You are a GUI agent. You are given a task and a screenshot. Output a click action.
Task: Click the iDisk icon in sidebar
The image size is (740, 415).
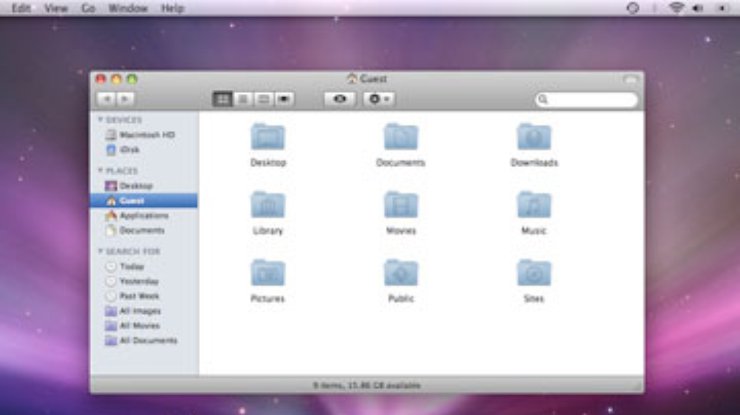pyautogui.click(x=110, y=150)
